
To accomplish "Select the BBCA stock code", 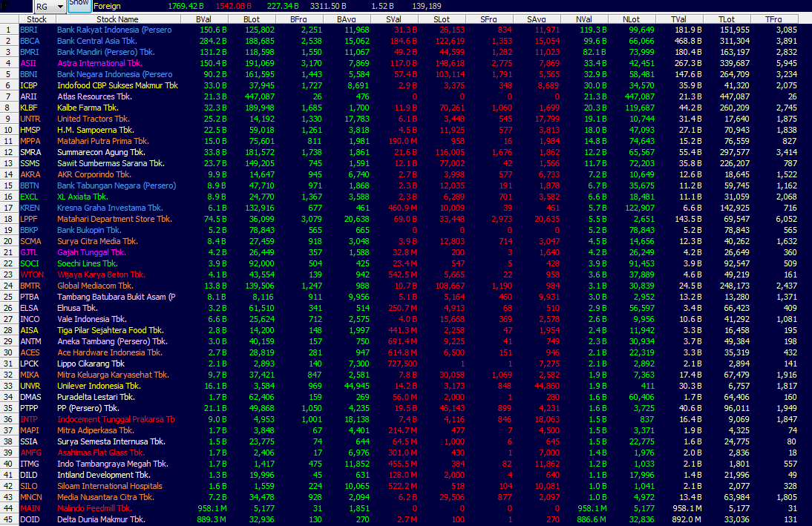I will point(30,41).
